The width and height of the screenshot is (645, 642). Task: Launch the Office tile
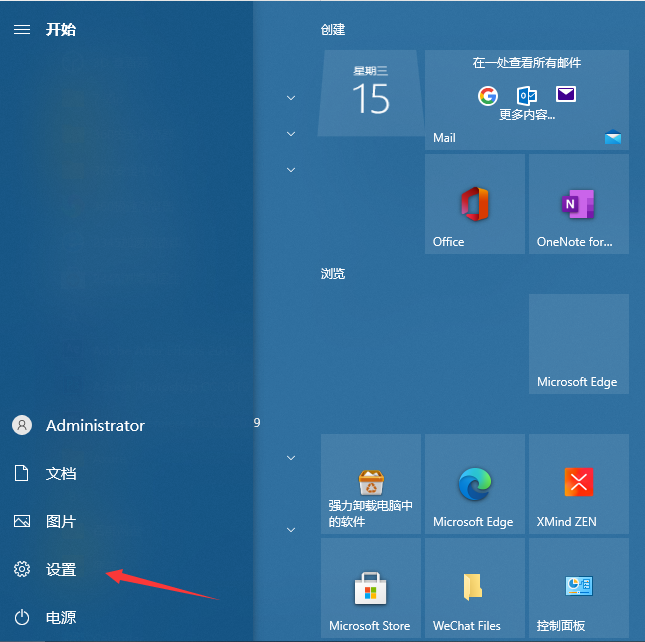pyautogui.click(x=474, y=204)
